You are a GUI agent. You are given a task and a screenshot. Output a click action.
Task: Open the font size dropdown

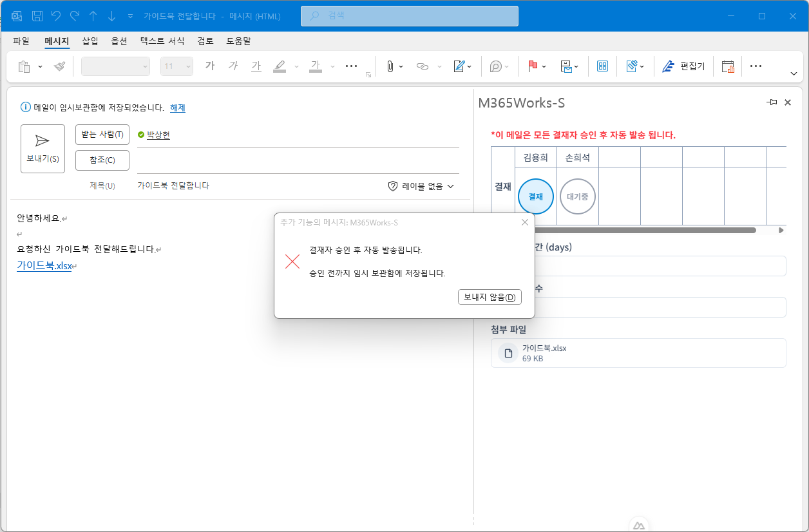188,66
